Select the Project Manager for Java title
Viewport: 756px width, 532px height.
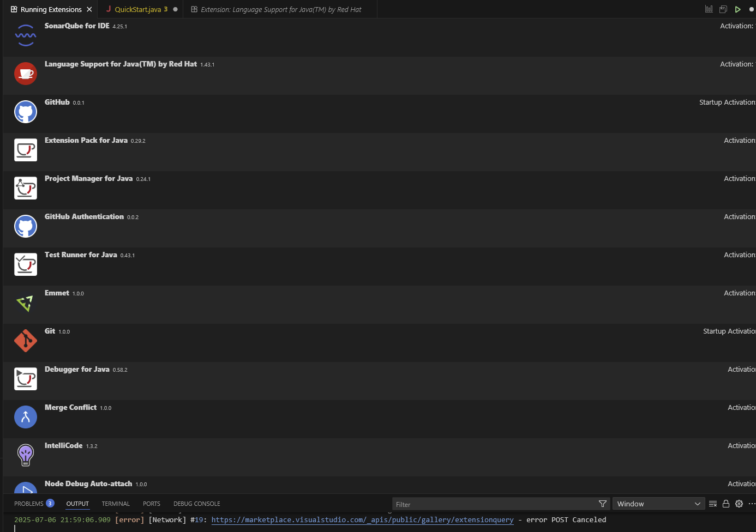(88, 178)
